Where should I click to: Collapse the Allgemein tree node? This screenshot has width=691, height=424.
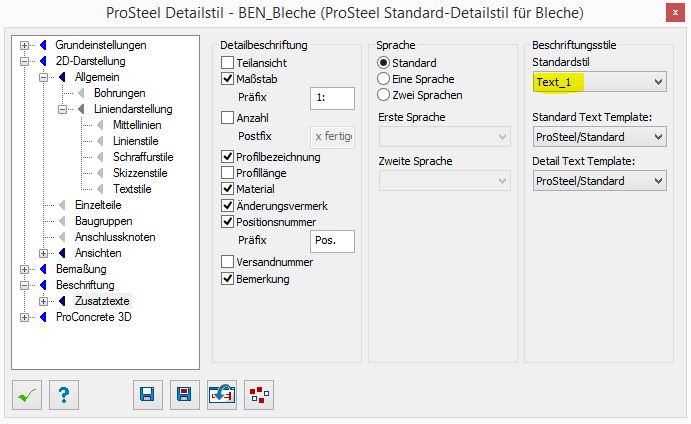click(43, 78)
